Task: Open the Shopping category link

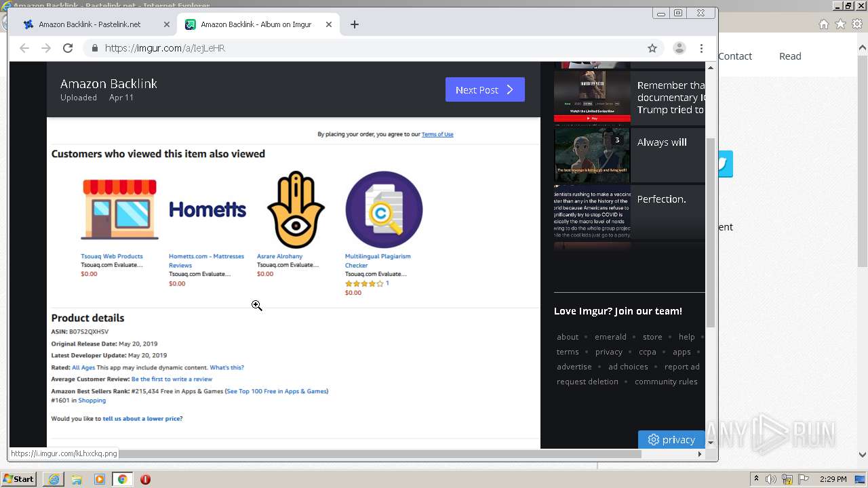Action: (x=92, y=401)
